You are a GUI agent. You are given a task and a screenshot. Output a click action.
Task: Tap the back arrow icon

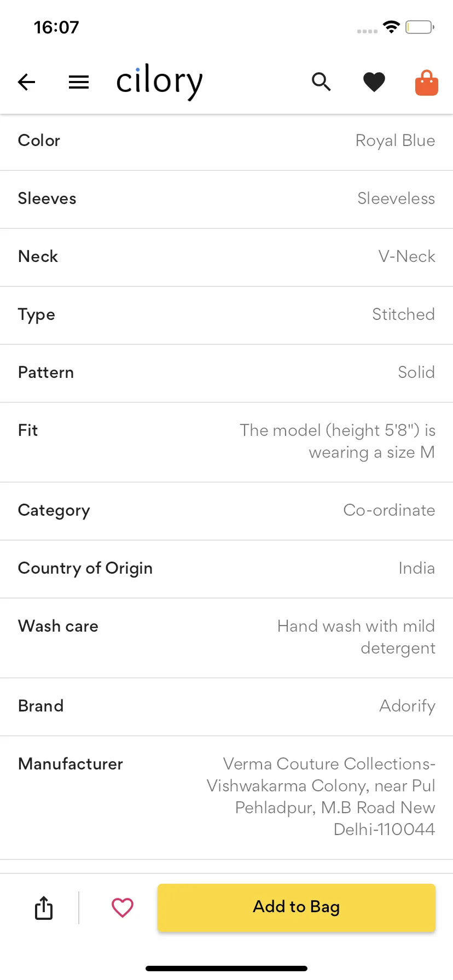point(26,82)
